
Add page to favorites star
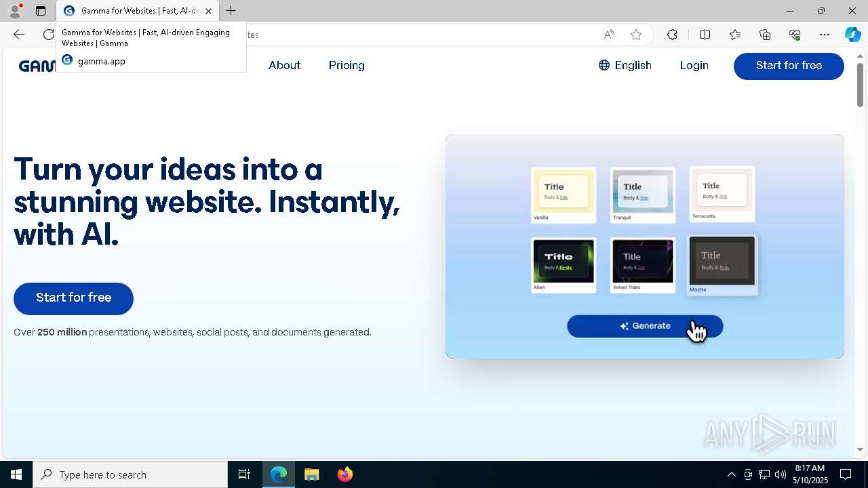[636, 35]
